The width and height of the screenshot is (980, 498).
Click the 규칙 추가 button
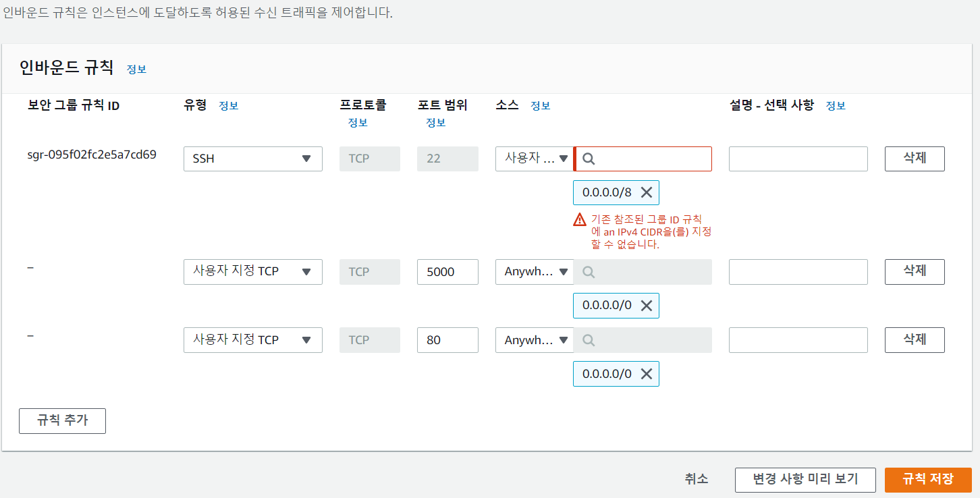62,420
